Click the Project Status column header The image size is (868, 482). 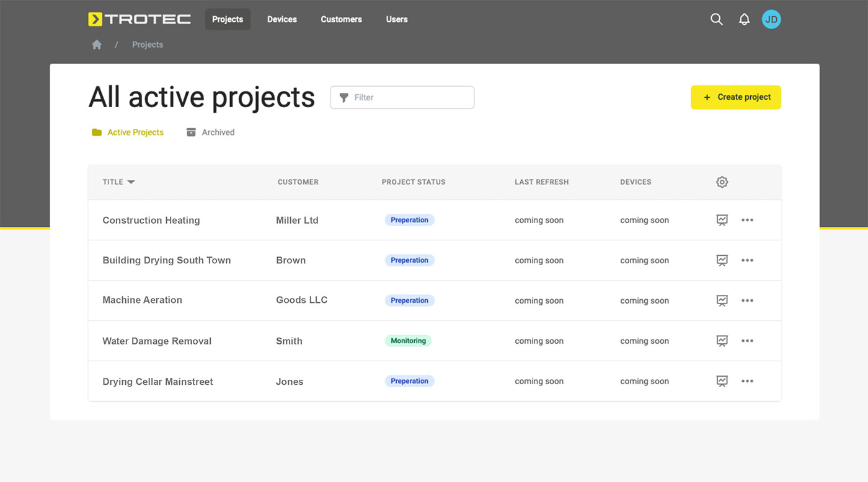point(414,182)
